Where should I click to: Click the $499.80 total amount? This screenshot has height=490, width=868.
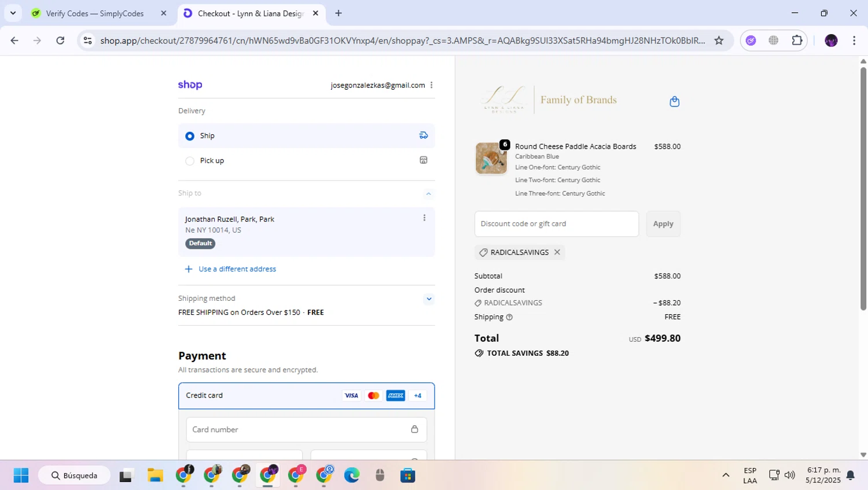coord(663,338)
